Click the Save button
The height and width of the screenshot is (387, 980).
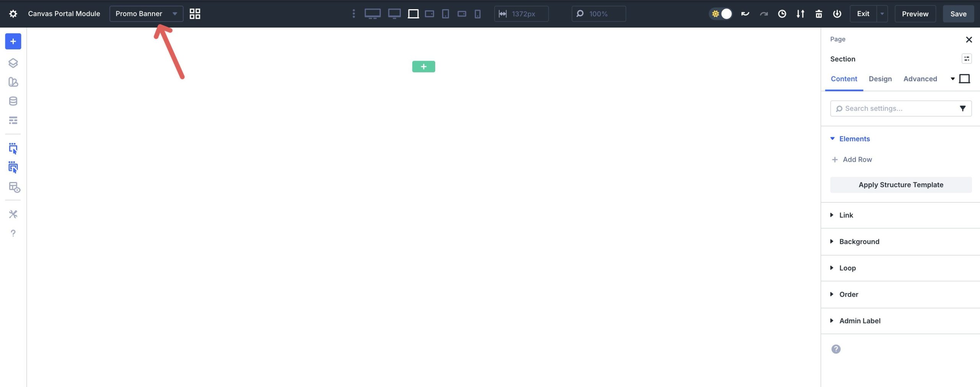coord(958,13)
